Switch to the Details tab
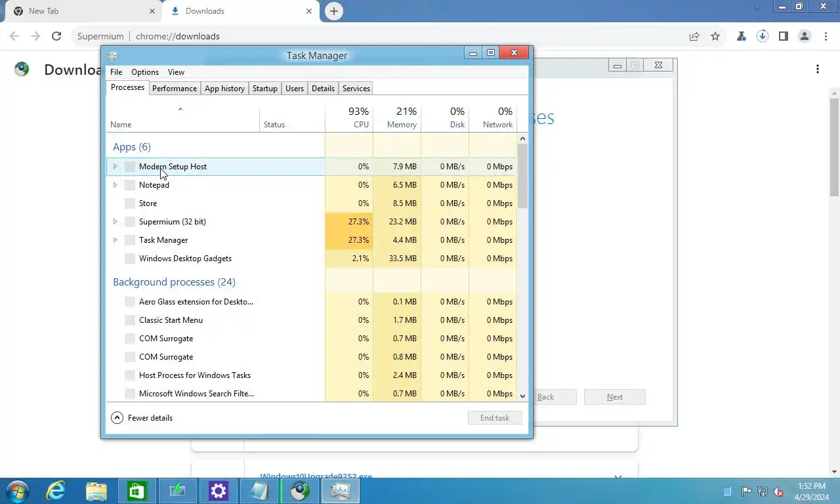 pos(323,89)
